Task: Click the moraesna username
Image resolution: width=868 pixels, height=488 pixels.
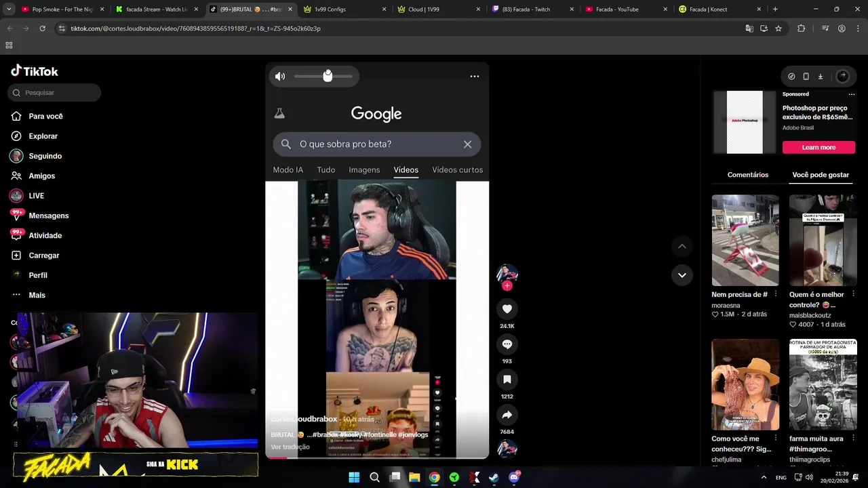Action: coord(726,306)
